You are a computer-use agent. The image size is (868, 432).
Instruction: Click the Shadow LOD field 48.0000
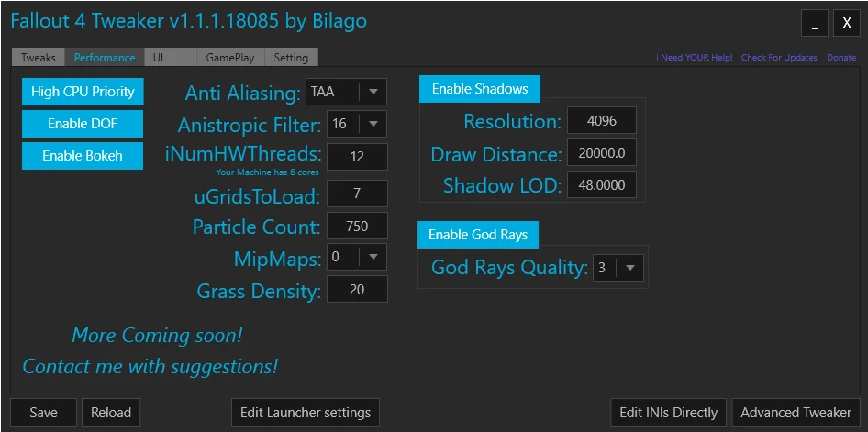pyautogui.click(x=602, y=184)
